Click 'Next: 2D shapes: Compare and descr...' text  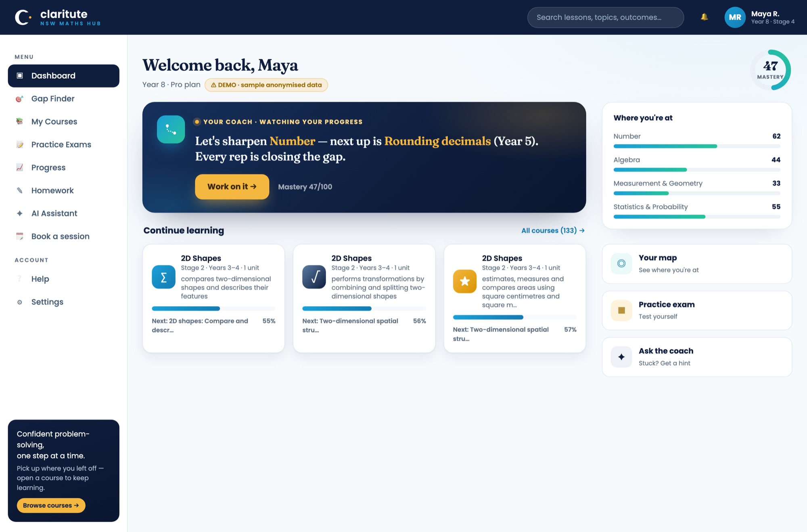tap(200, 325)
